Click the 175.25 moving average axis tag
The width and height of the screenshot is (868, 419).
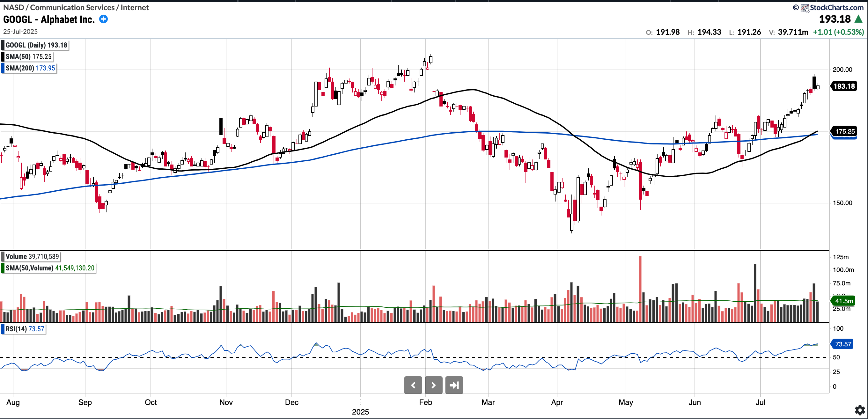(x=844, y=131)
